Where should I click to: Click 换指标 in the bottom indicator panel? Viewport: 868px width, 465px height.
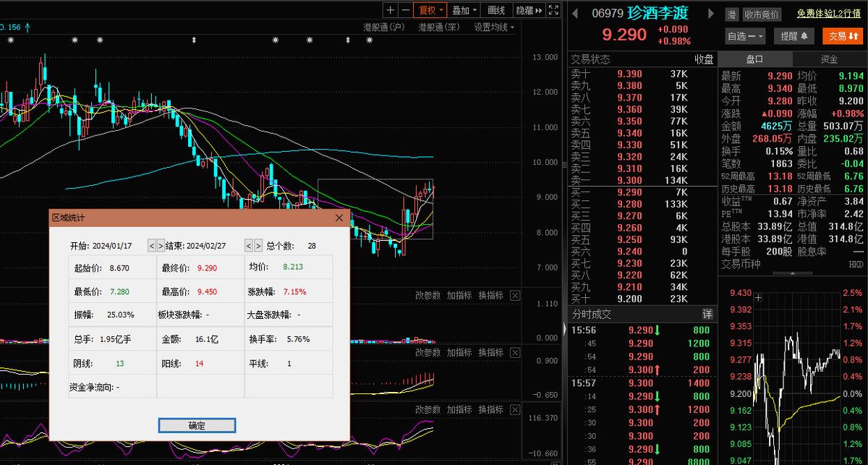point(491,409)
